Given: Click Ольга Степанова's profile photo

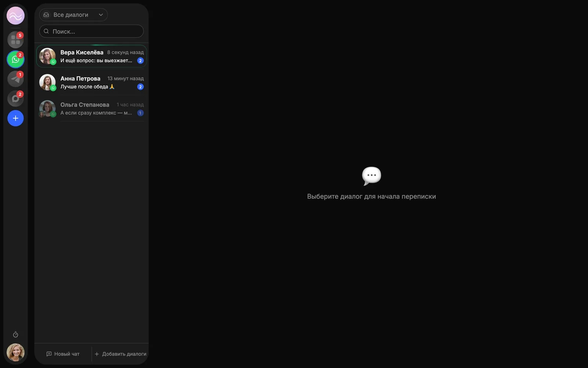Looking at the screenshot, I should tap(47, 109).
